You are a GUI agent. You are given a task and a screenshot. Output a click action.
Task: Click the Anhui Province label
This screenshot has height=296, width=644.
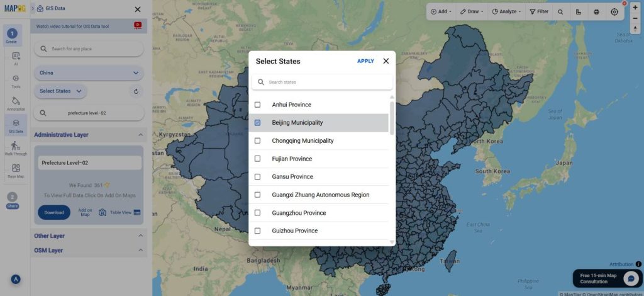coord(292,105)
